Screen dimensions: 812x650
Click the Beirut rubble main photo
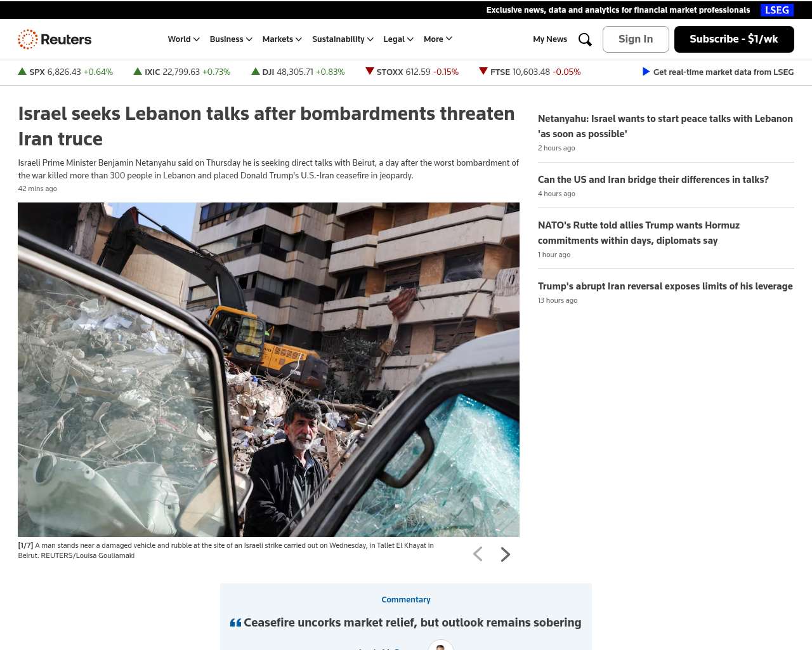pos(268,369)
